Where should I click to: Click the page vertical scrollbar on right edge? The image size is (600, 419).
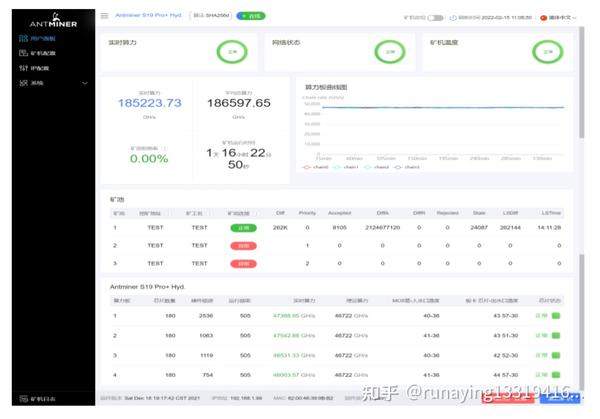(582, 209)
